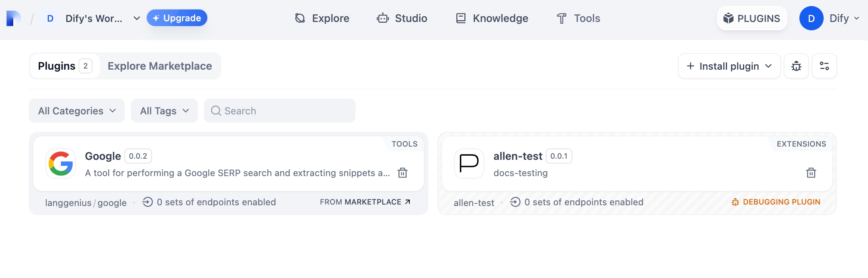Image resolution: width=868 pixels, height=278 pixels.
Task: Switch to the Explore Marketplace tab
Action: 160,66
